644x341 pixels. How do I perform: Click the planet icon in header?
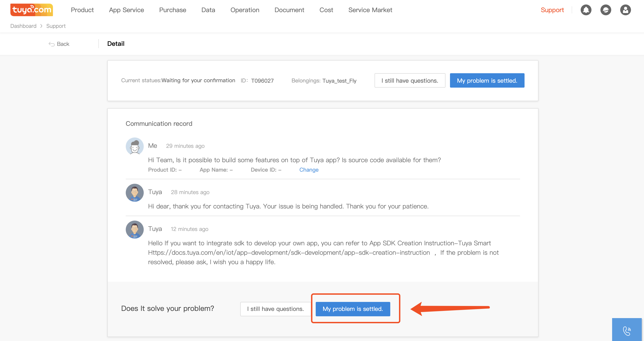606,10
